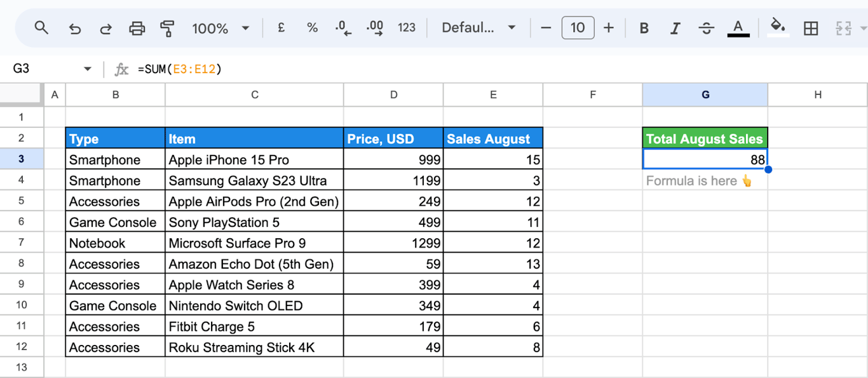Open the fill color picker
Image resolution: width=868 pixels, height=378 pixels.
(778, 28)
